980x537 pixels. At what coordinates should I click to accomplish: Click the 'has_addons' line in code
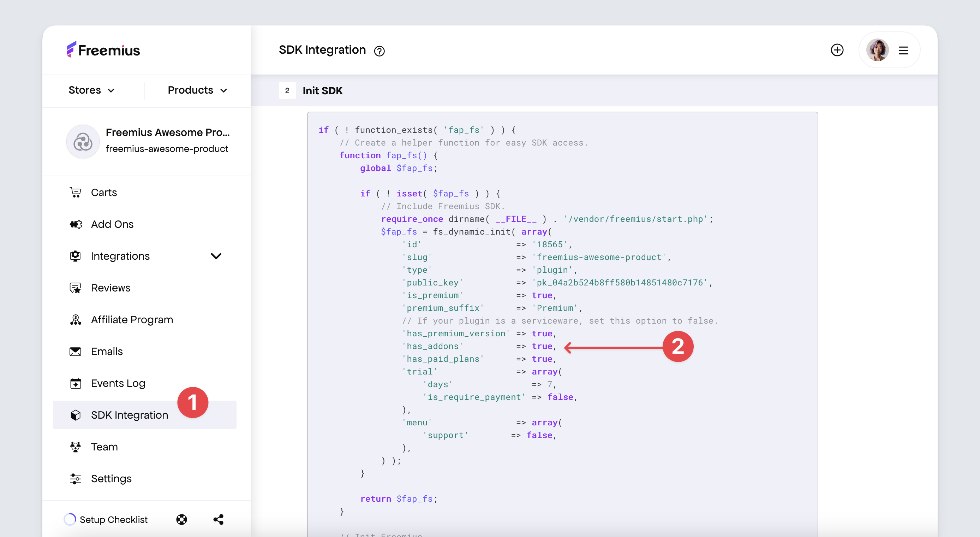[479, 346]
